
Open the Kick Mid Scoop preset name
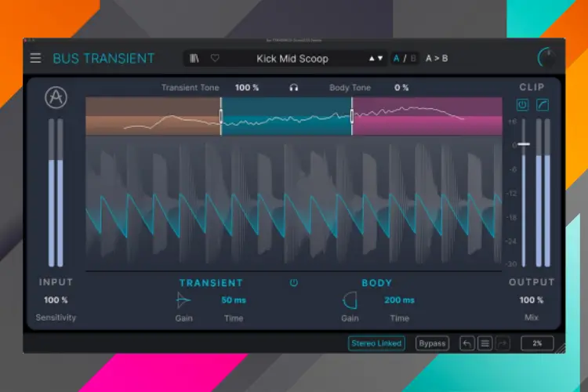tap(292, 59)
